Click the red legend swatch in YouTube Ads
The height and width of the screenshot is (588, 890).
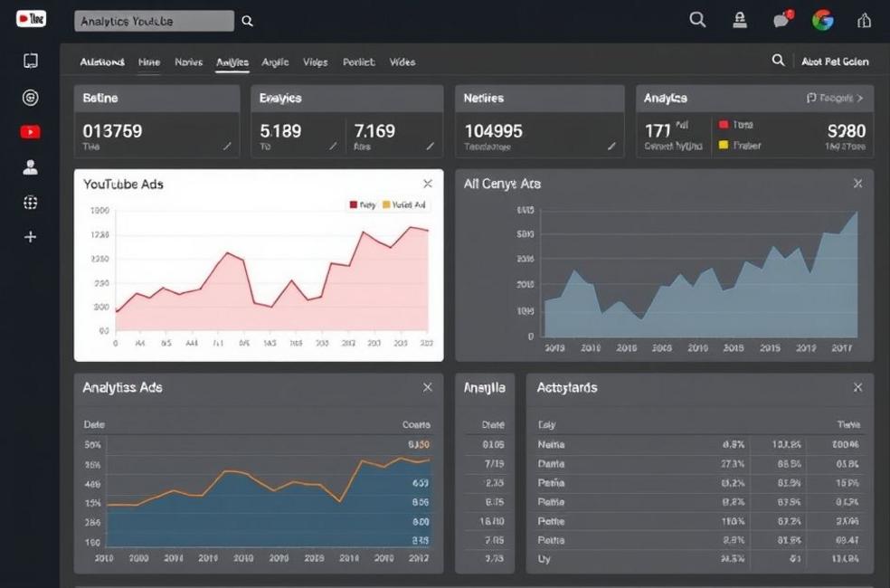click(x=354, y=205)
